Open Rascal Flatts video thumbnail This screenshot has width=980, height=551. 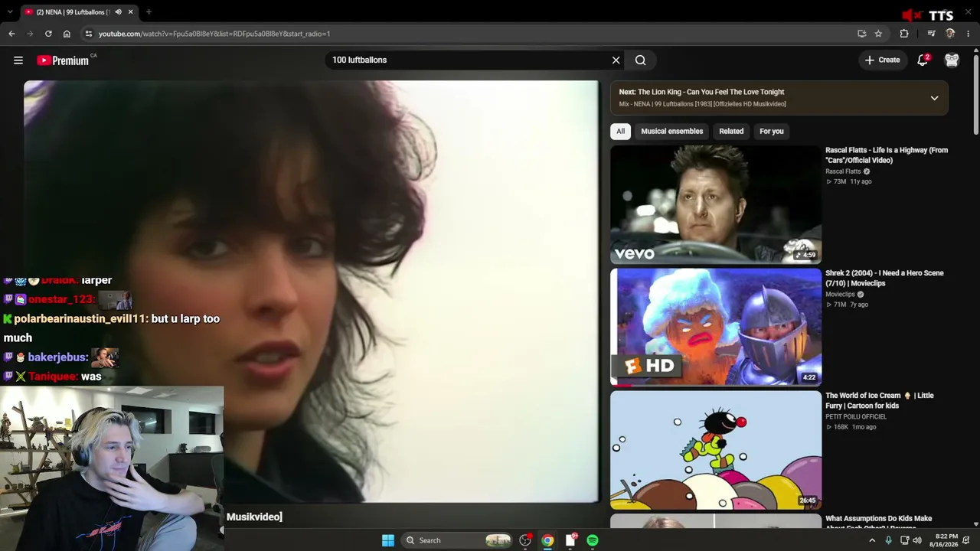(x=716, y=204)
